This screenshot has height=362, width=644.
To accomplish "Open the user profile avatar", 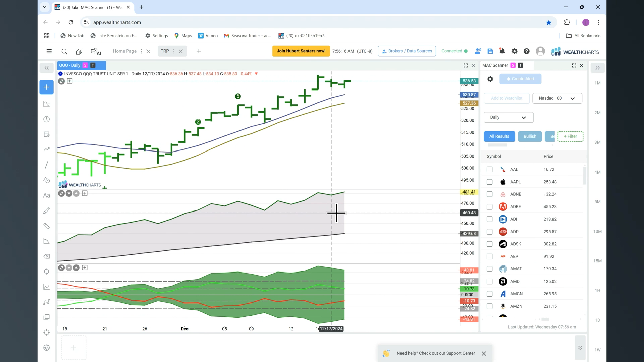I will [540, 51].
